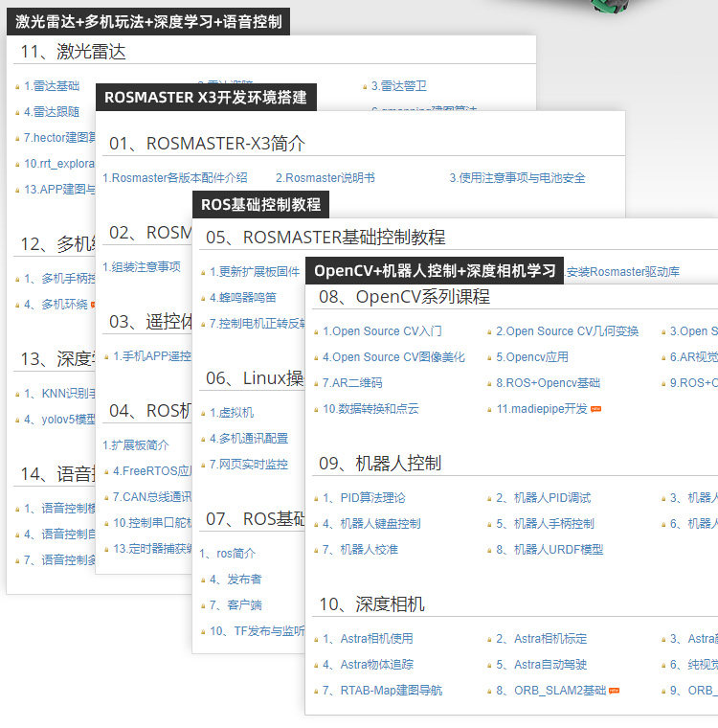718x728 pixels.
Task: Select the ROS基础控制教程 header tab
Action: click(x=260, y=205)
